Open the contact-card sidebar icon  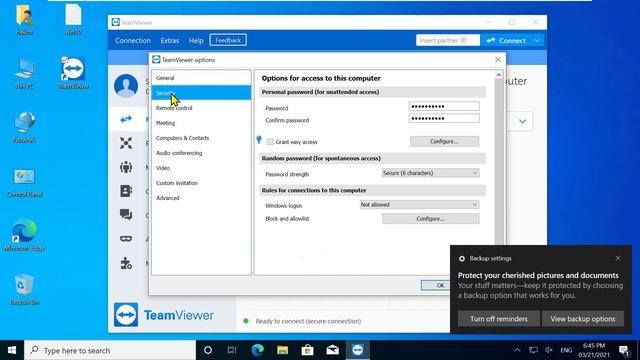click(126, 191)
